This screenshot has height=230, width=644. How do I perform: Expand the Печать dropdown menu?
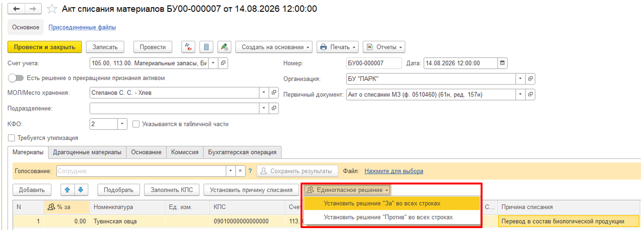point(337,47)
